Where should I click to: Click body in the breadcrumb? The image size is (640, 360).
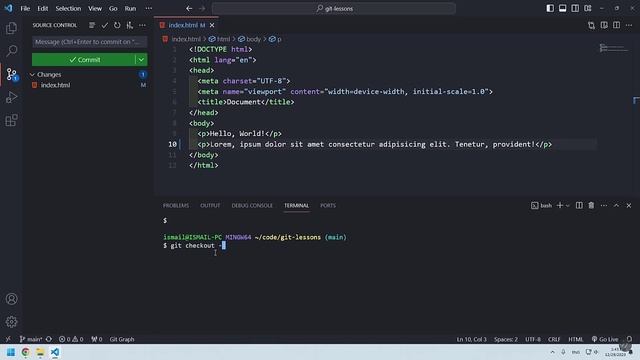coord(253,39)
